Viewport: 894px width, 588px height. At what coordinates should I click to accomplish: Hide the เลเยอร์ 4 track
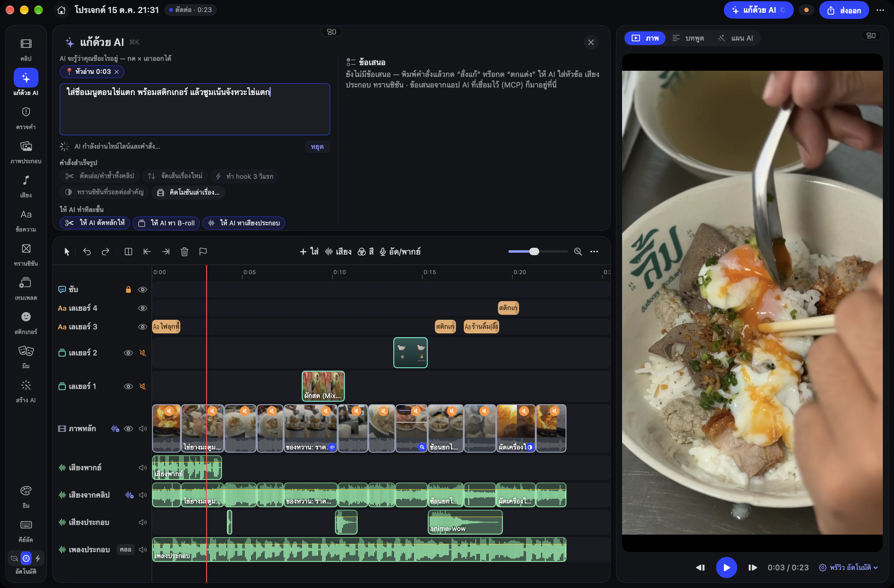(142, 308)
